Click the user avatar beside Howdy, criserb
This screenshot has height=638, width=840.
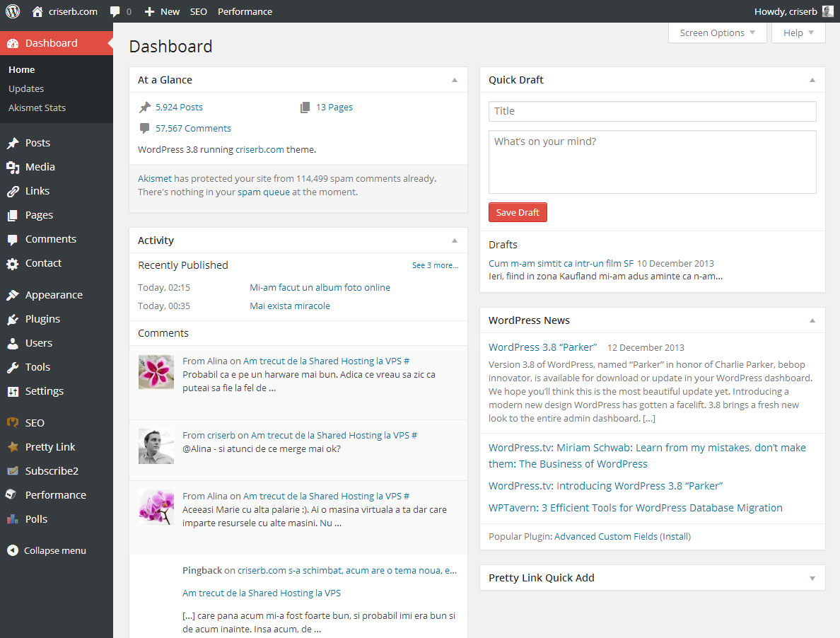[828, 11]
